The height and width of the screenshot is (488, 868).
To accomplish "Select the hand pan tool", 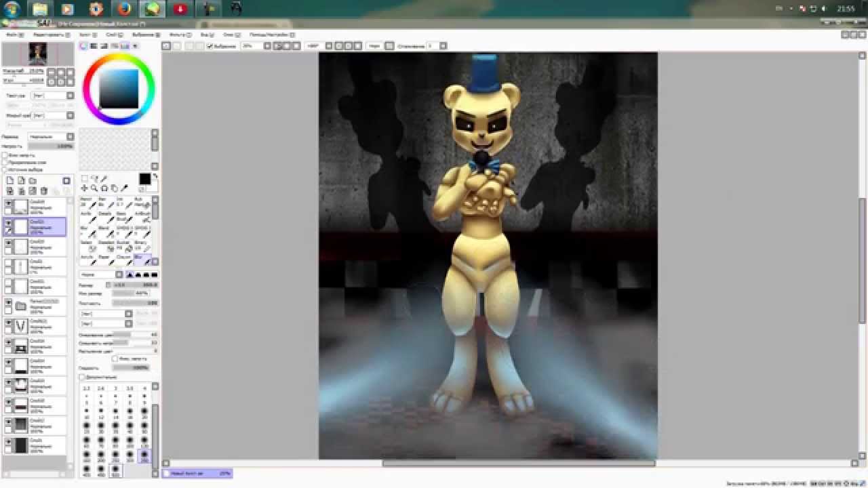I will click(114, 188).
